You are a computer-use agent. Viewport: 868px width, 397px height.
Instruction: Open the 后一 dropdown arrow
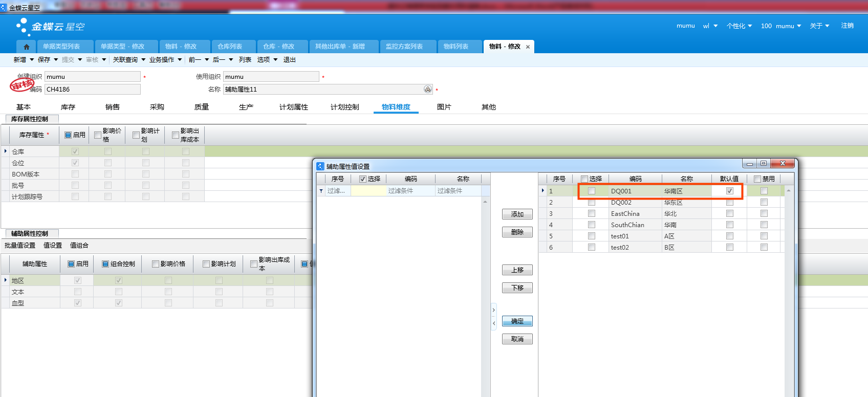click(231, 60)
